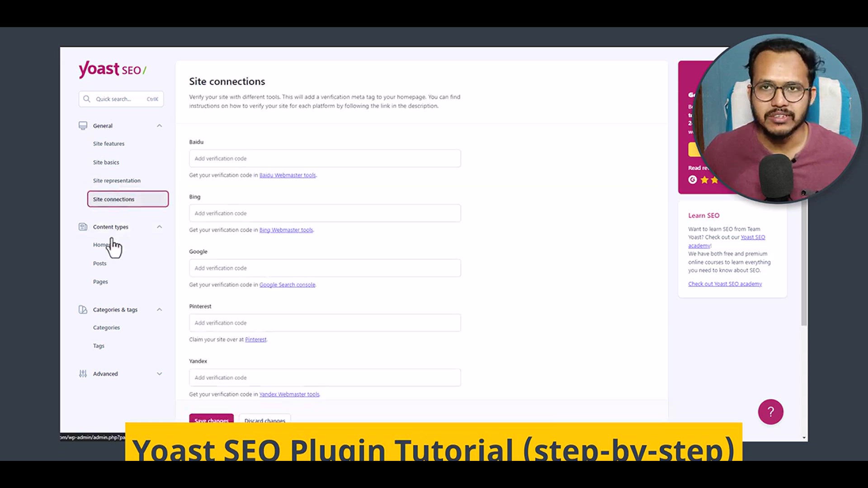Open Check out Yoast SEO academy link
Image resolution: width=868 pixels, height=488 pixels.
pyautogui.click(x=725, y=284)
